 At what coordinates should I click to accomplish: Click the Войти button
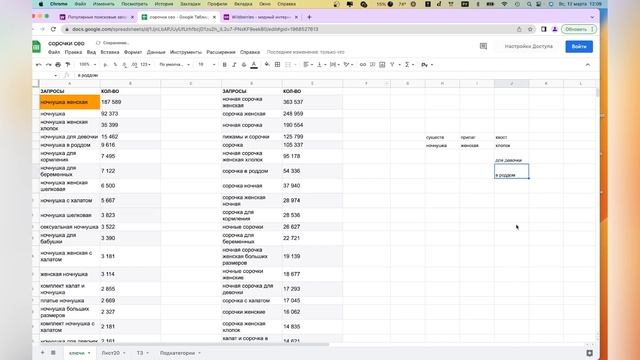(x=579, y=47)
